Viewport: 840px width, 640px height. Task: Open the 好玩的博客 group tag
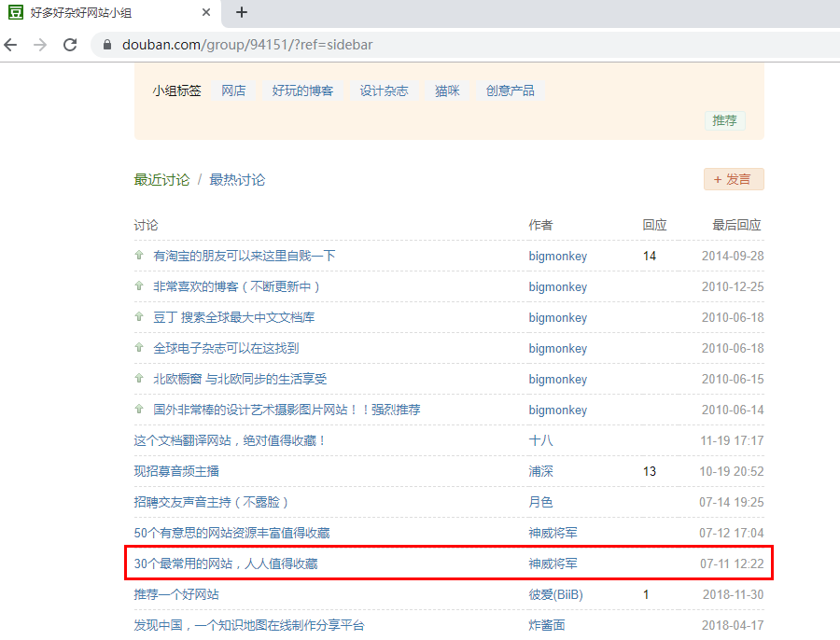click(302, 90)
